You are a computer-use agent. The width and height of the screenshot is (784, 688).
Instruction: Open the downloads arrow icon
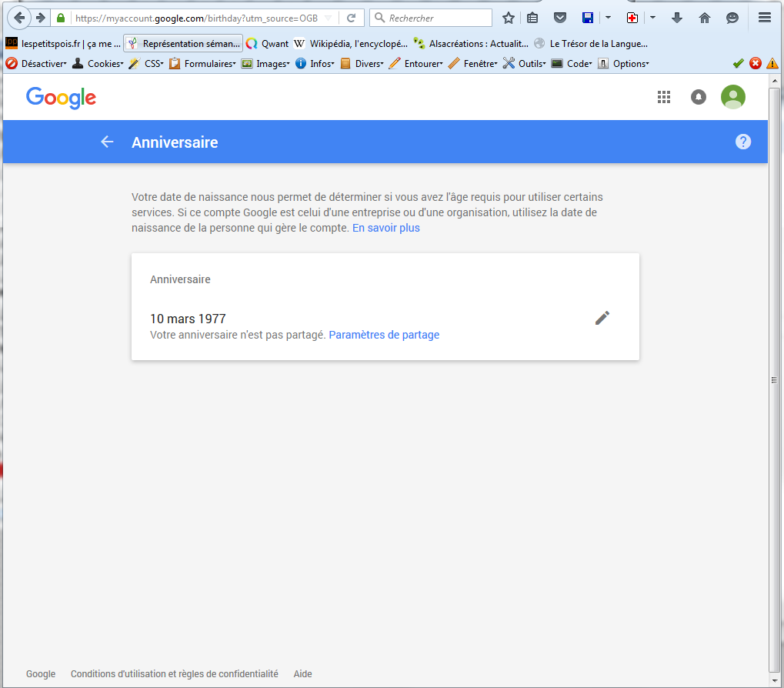(676, 18)
